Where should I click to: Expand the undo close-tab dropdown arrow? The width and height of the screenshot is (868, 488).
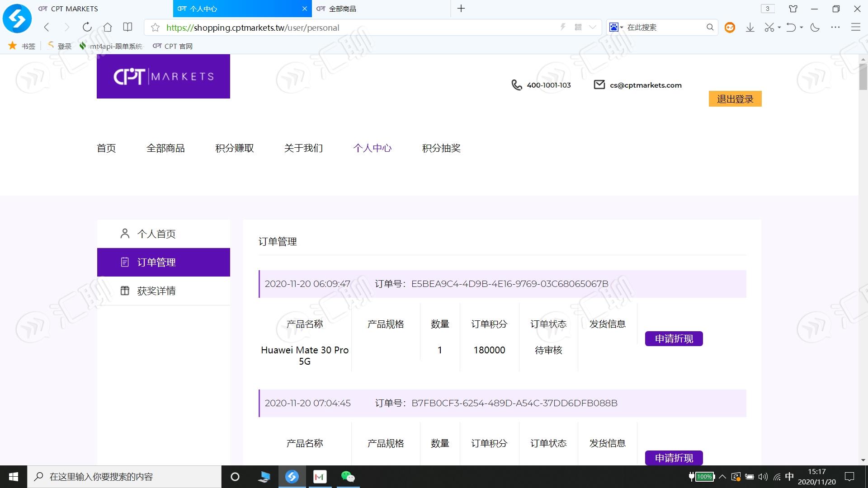[801, 28]
